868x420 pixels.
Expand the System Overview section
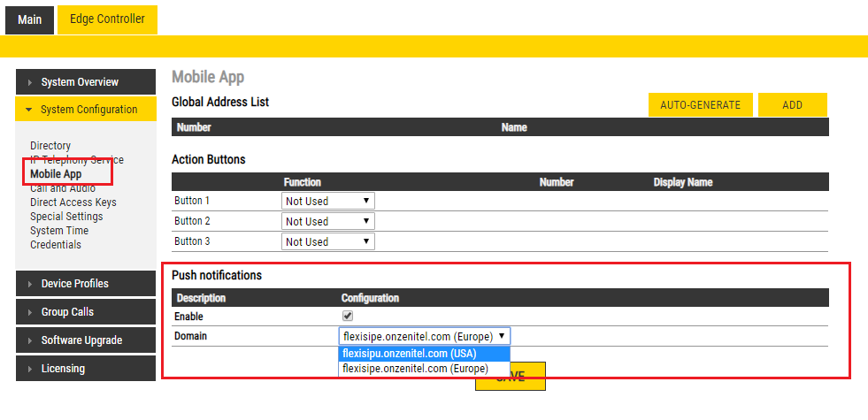click(x=86, y=82)
